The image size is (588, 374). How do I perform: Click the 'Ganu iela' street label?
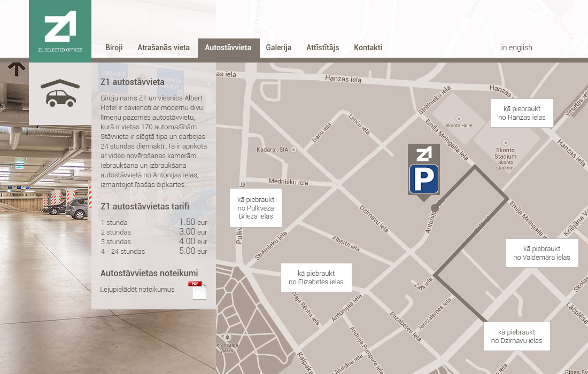(322, 133)
